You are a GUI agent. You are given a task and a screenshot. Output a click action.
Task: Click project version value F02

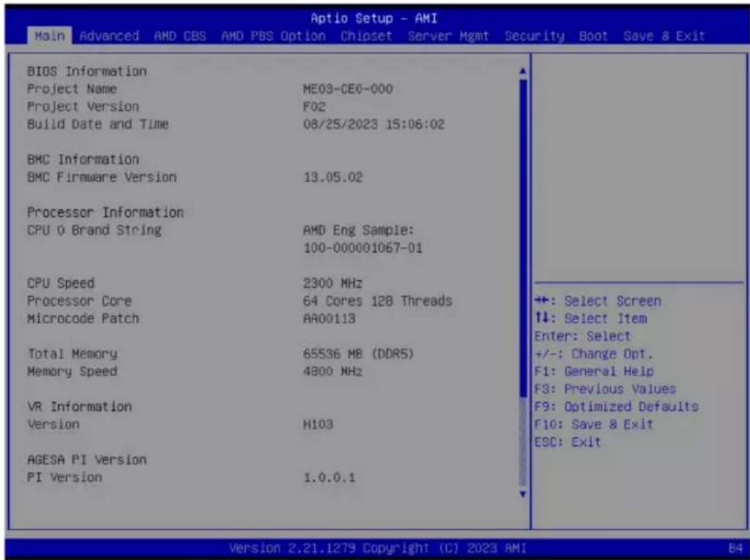click(314, 107)
